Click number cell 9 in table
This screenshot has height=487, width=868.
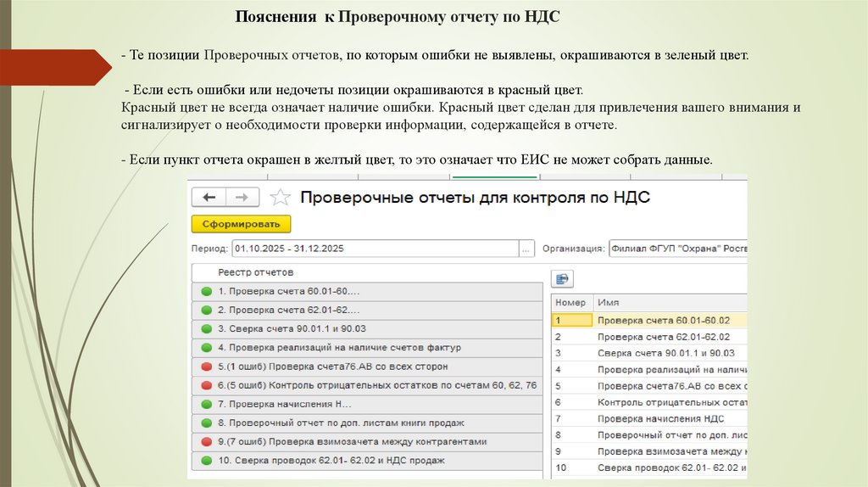572,451
